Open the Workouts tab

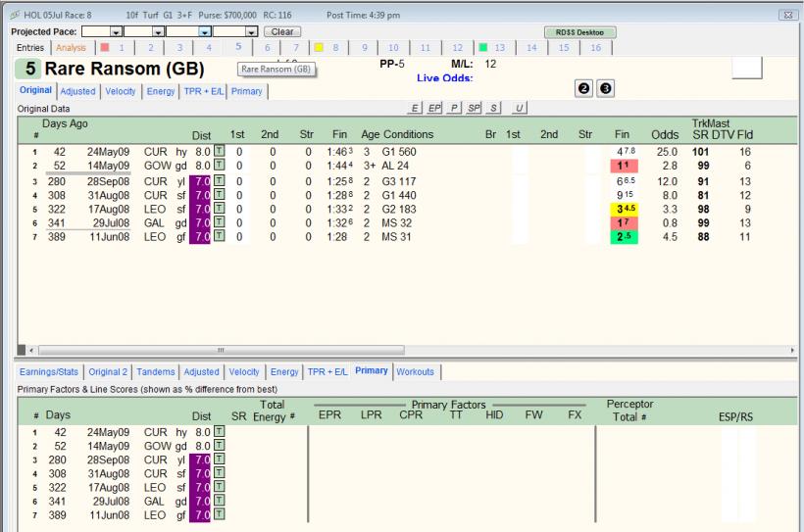click(x=416, y=371)
